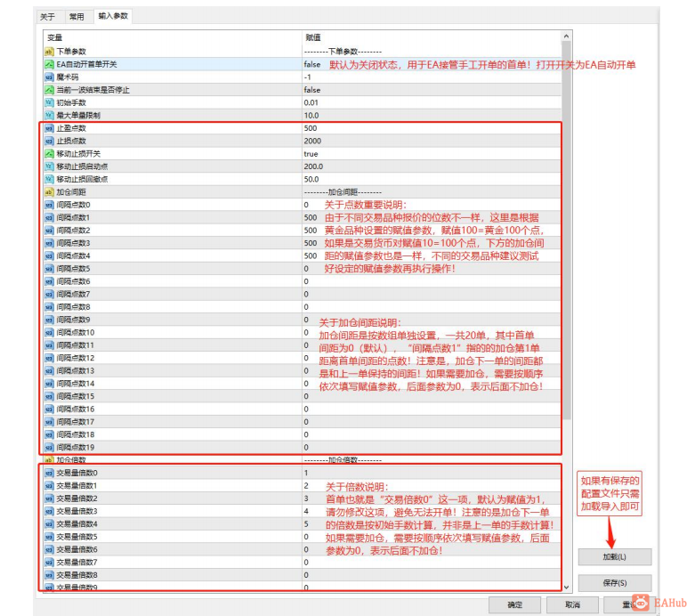Click the 当前一波结束是否停止 boolean icon

tap(49, 90)
